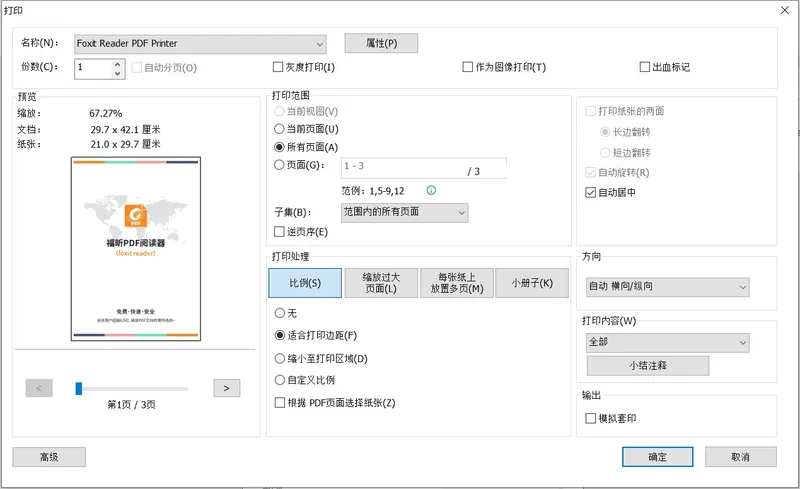Click the 第1页 / 3页 page indicator
The image size is (800, 489).
131,405
